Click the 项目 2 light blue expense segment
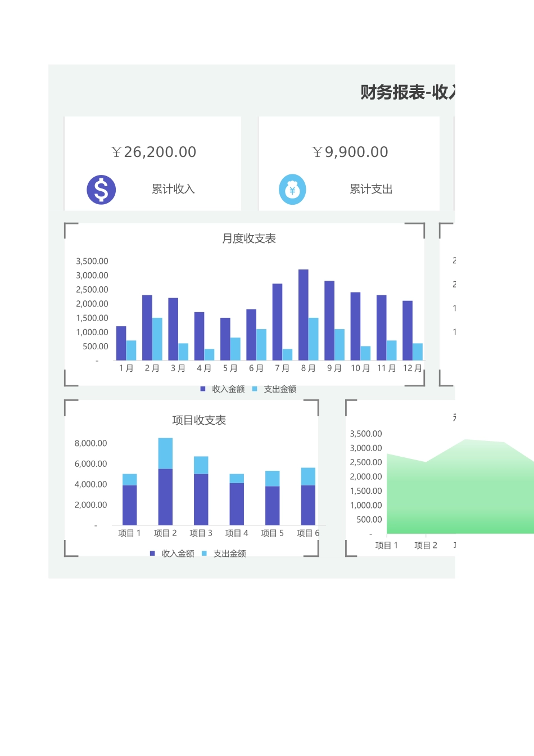 (x=165, y=453)
